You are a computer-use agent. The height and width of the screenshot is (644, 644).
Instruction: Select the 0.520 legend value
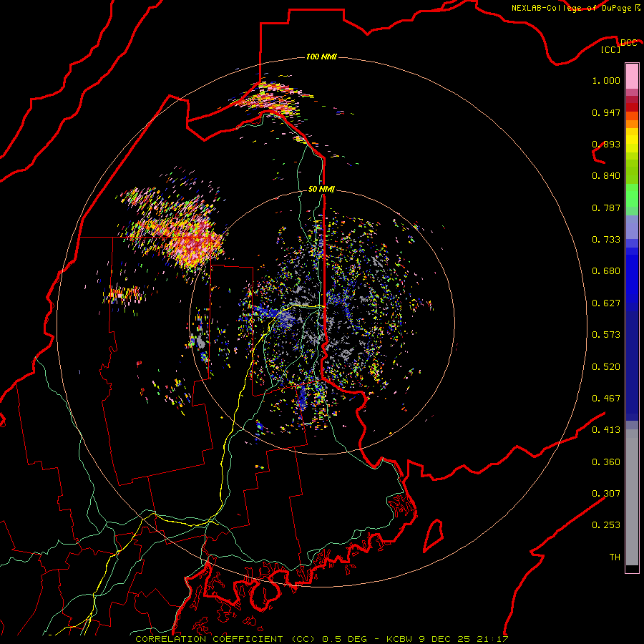click(x=606, y=367)
